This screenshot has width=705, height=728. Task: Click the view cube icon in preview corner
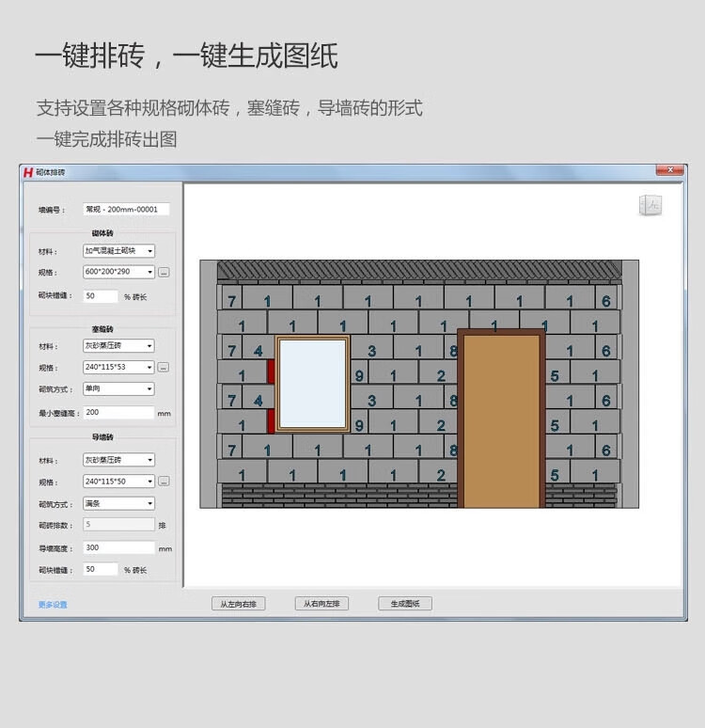650,204
